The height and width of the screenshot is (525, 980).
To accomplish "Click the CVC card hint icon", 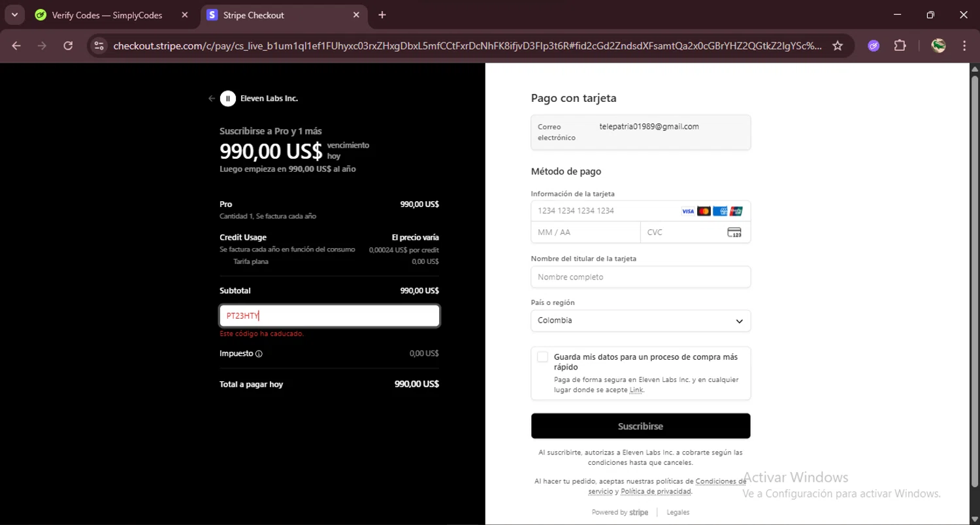I will point(734,232).
